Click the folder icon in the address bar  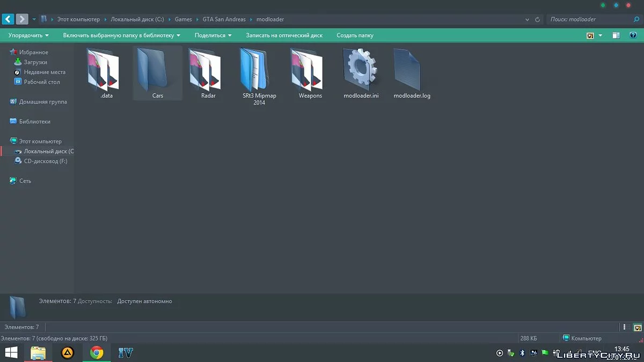[43, 19]
